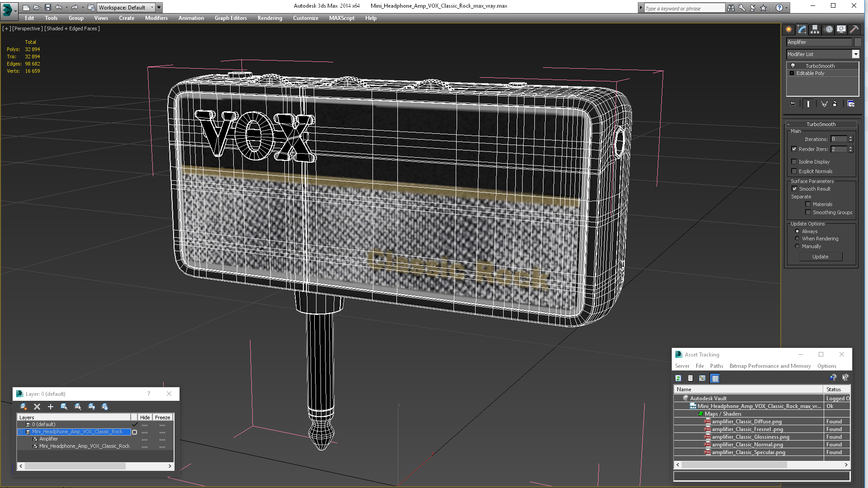Click the table view icon in Asset Tracking
Viewport: 868px width, 488px height.
[x=715, y=378]
